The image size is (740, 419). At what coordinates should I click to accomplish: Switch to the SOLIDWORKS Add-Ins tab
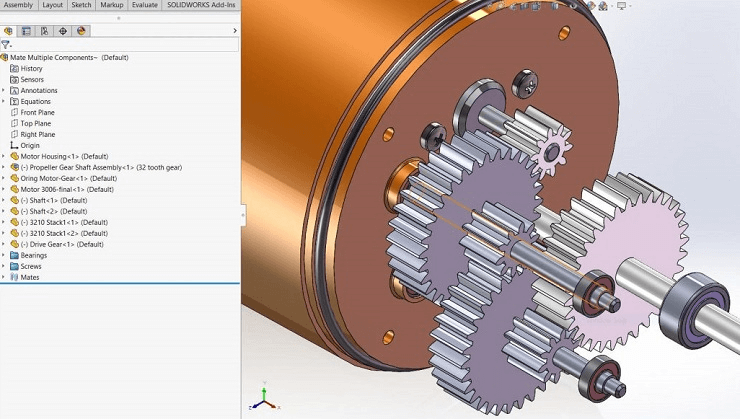(201, 5)
